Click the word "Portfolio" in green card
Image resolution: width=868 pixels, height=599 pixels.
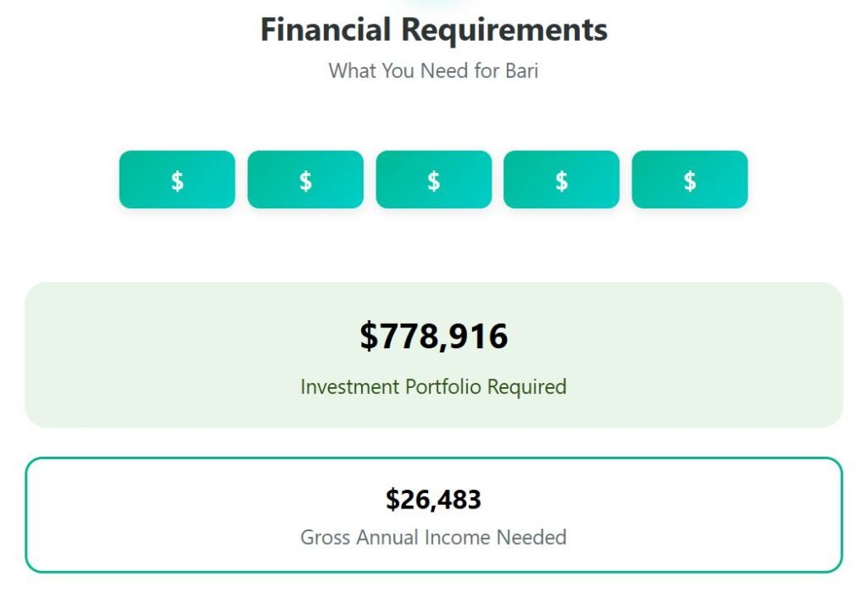(448, 387)
